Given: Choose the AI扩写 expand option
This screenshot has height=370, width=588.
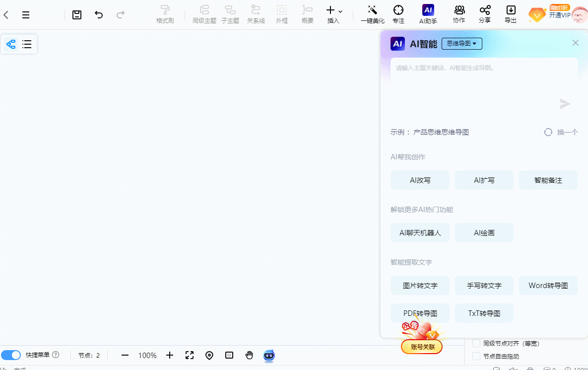Looking at the screenshot, I should tap(484, 180).
